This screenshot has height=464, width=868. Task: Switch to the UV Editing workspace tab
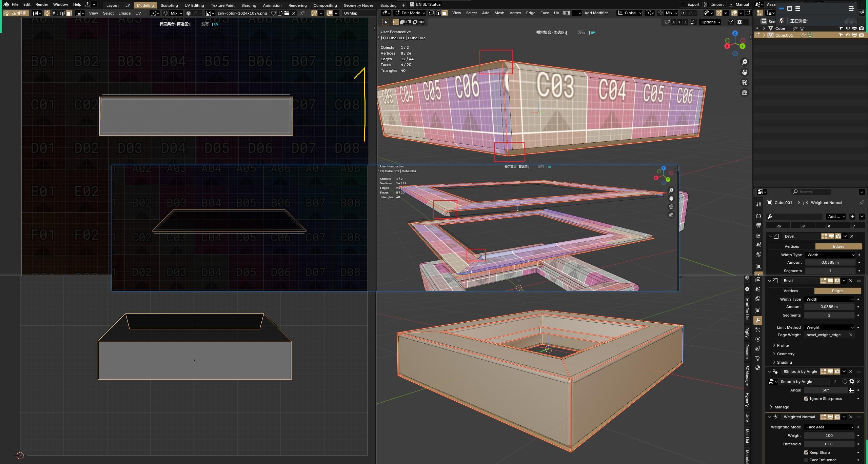point(194,5)
